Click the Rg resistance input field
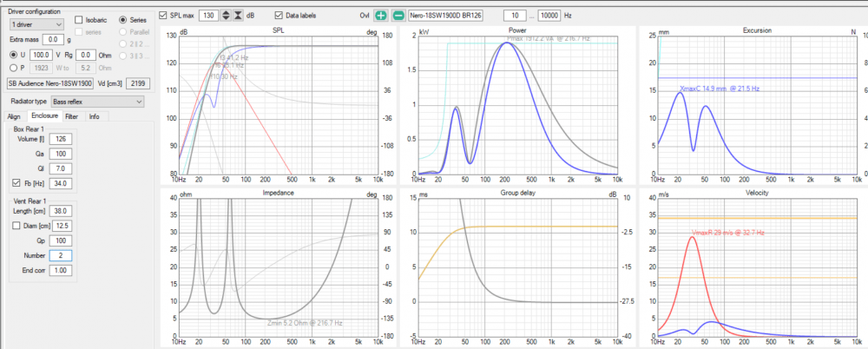 pos(86,55)
